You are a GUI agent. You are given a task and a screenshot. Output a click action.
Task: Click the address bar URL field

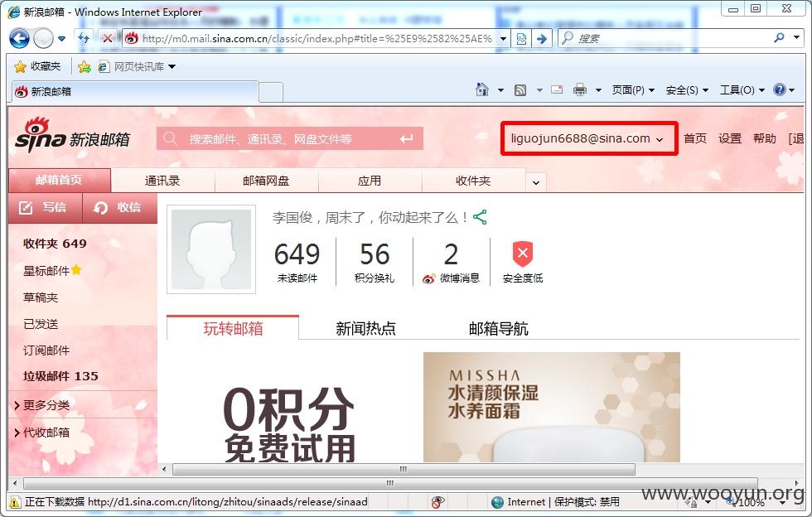pos(317,38)
